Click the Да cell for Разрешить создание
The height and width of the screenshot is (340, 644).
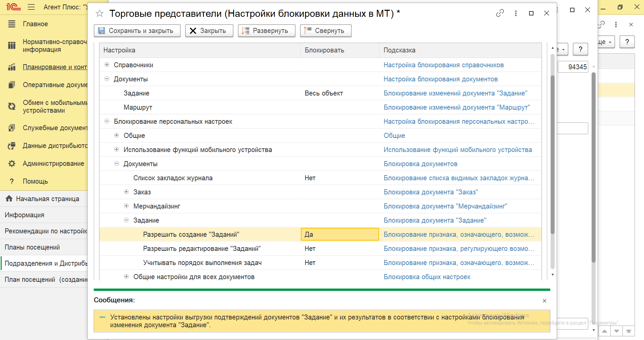[340, 234]
